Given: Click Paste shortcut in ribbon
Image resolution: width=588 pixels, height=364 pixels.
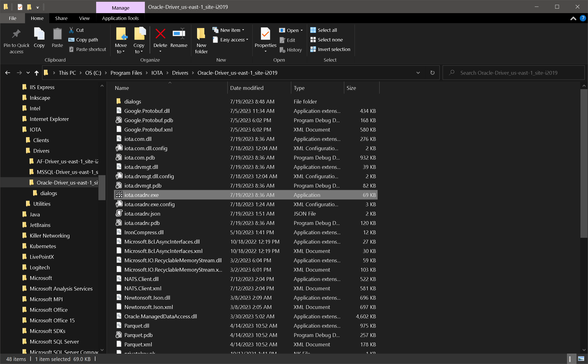Looking at the screenshot, I should point(88,49).
